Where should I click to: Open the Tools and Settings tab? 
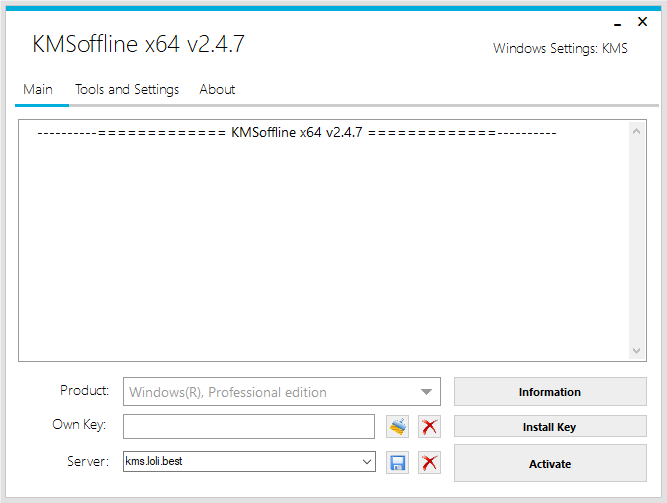[127, 89]
